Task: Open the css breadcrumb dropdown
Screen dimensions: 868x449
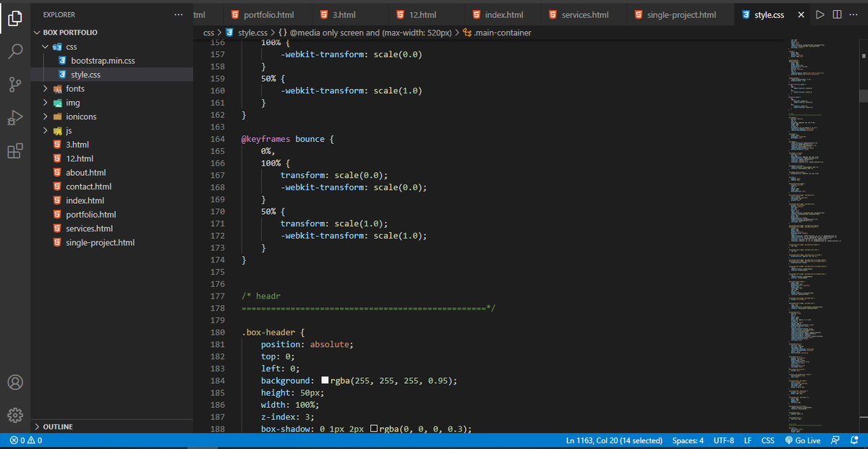Action: coord(208,33)
